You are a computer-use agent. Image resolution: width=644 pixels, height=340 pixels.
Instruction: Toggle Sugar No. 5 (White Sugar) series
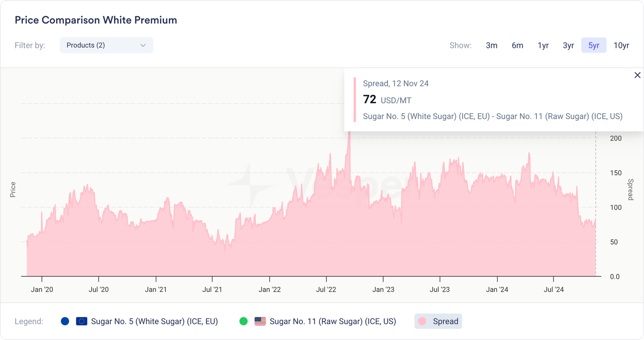(x=154, y=321)
